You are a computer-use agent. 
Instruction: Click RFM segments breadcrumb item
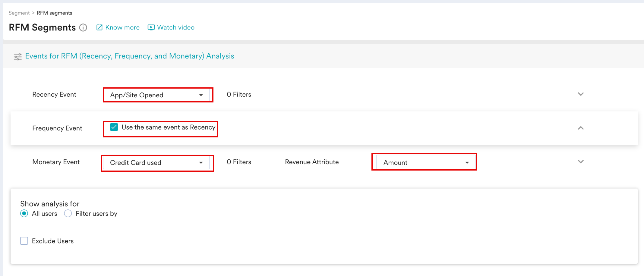click(55, 13)
